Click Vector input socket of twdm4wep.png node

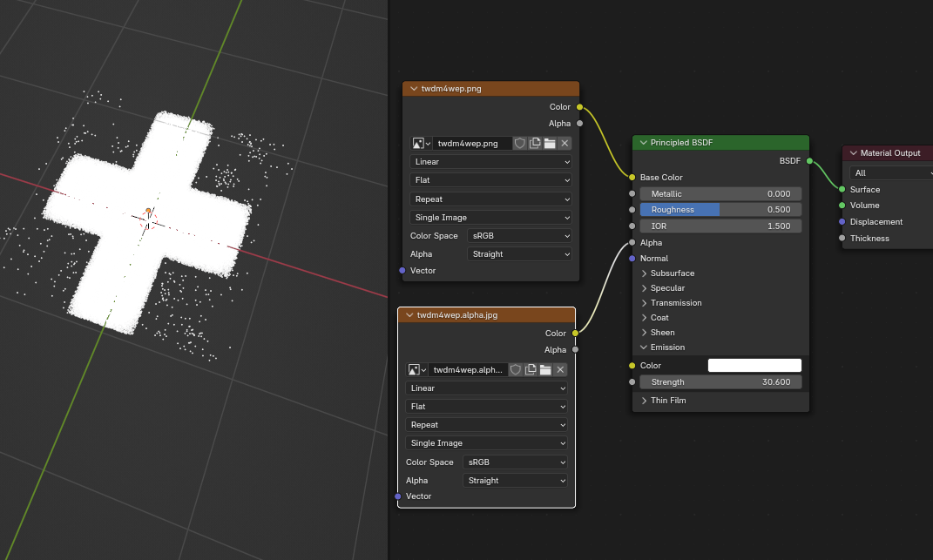pyautogui.click(x=402, y=271)
